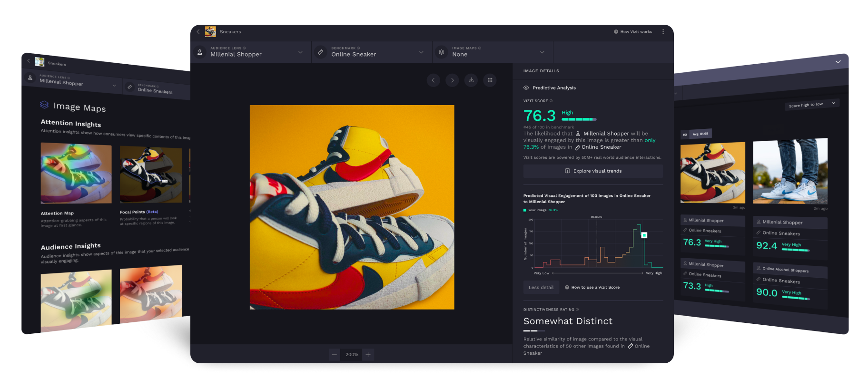Click back arrow beside Sneakers title

[198, 32]
